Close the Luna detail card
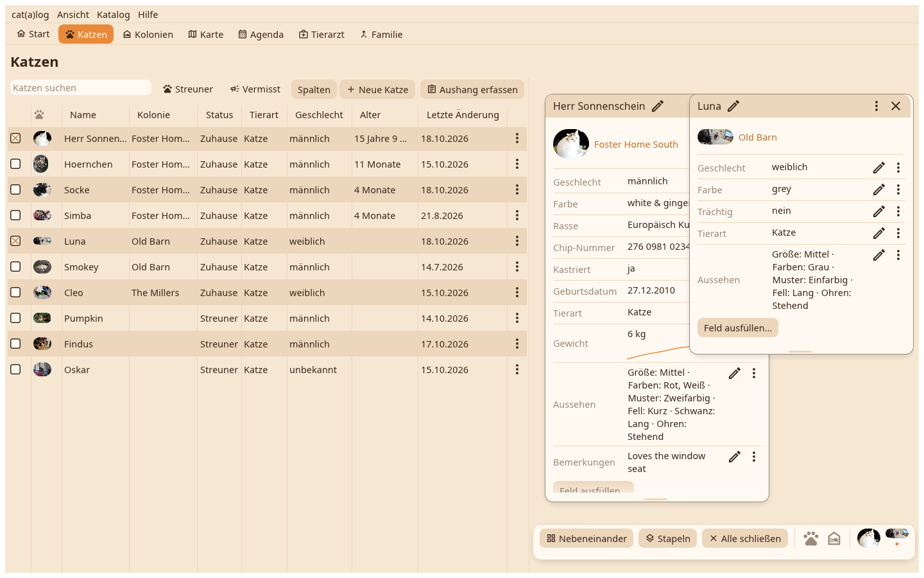Screen dimensions: 924x578 pos(896,106)
